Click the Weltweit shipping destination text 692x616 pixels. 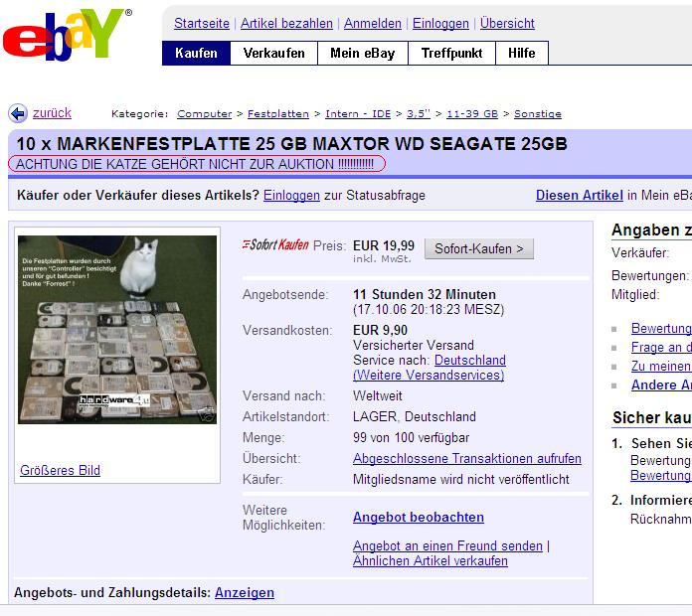pos(378,396)
